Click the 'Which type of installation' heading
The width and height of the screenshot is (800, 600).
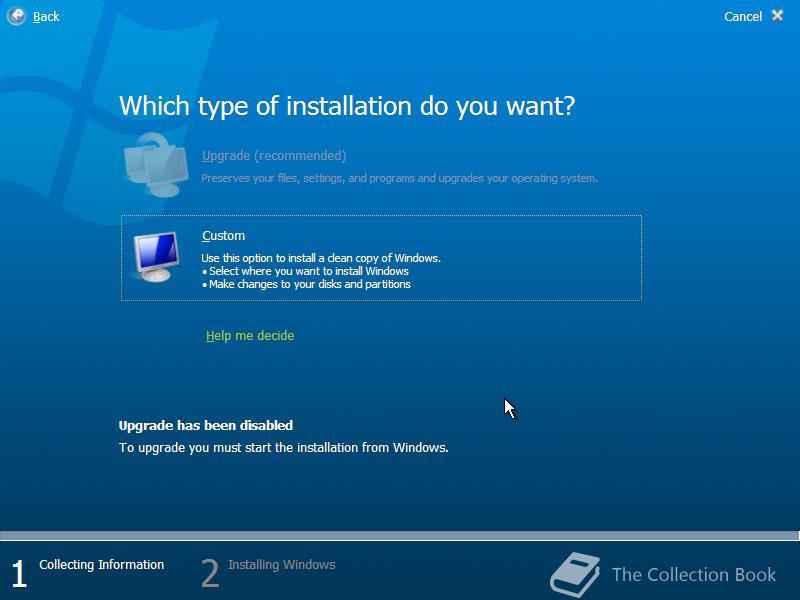347,106
